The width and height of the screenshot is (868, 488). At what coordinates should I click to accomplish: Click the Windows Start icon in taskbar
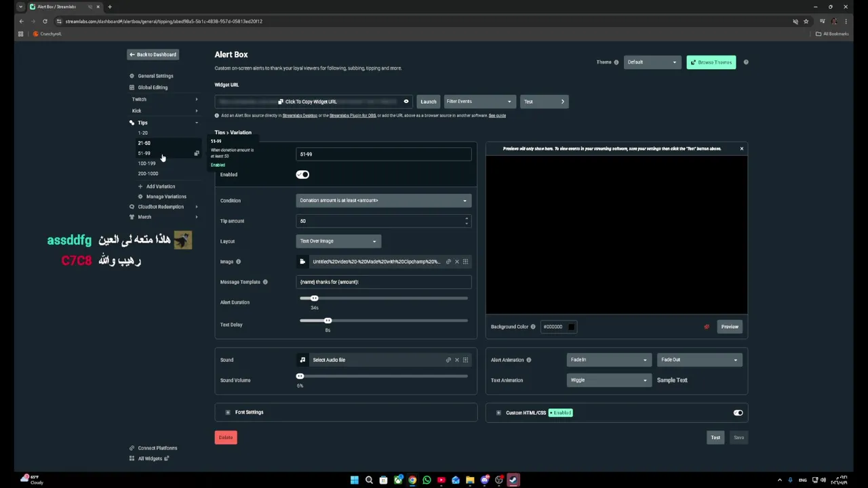(354, 480)
